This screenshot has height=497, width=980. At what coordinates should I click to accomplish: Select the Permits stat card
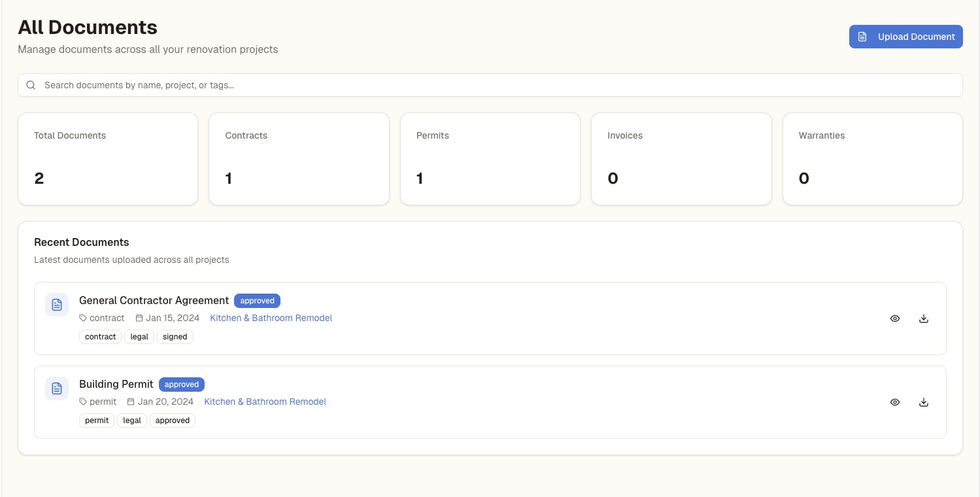click(x=490, y=158)
